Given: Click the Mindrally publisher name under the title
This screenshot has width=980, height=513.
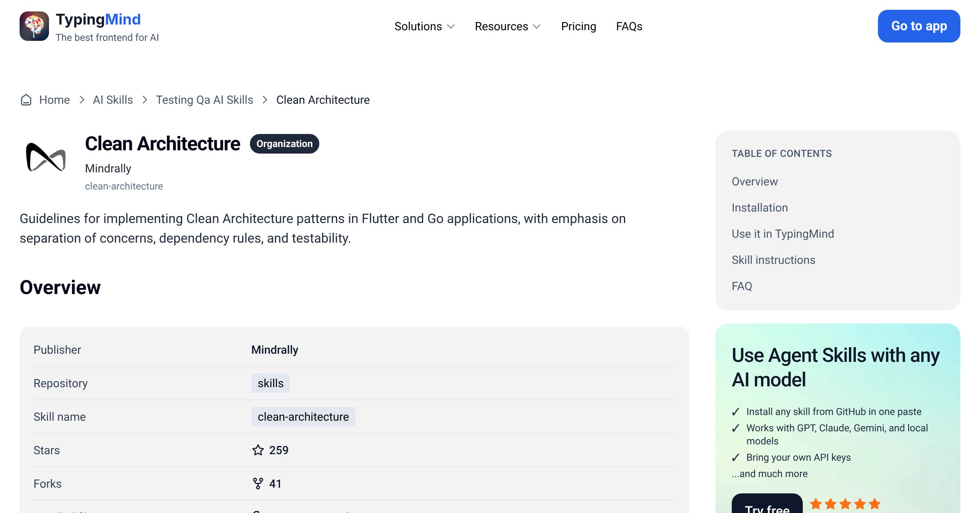Looking at the screenshot, I should tap(108, 168).
